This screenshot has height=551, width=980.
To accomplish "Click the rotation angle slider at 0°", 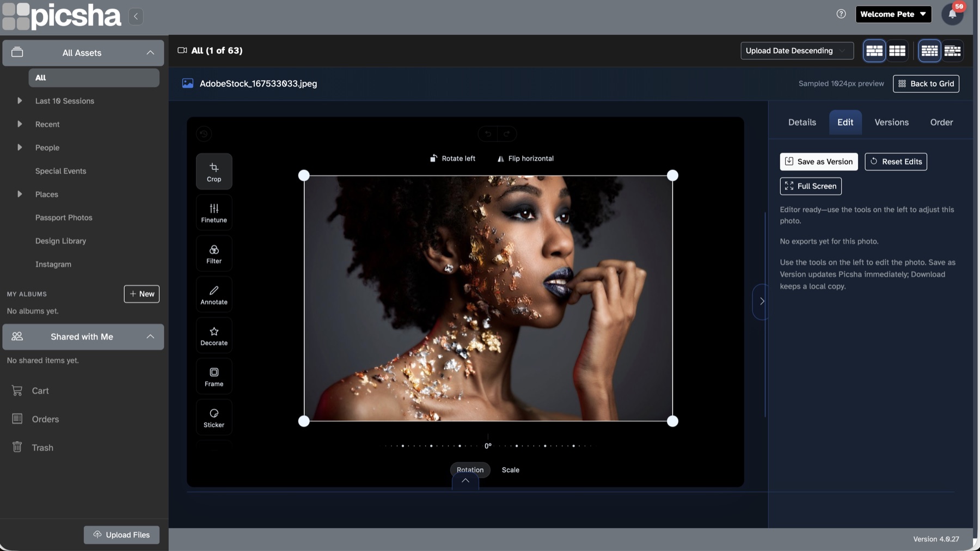I will click(488, 445).
